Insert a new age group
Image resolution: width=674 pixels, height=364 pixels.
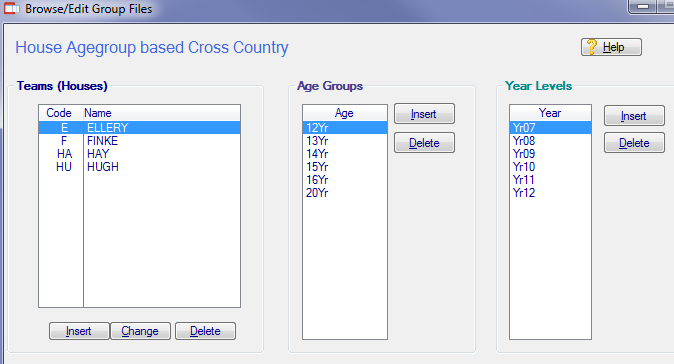pyautogui.click(x=424, y=114)
